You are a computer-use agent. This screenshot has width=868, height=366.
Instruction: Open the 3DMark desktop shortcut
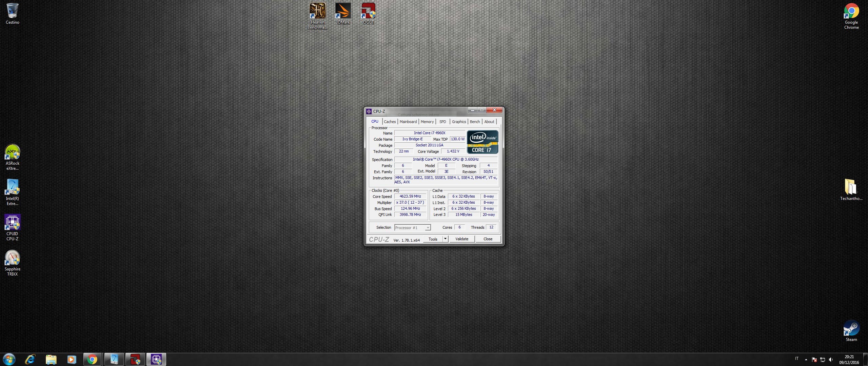[x=343, y=14]
